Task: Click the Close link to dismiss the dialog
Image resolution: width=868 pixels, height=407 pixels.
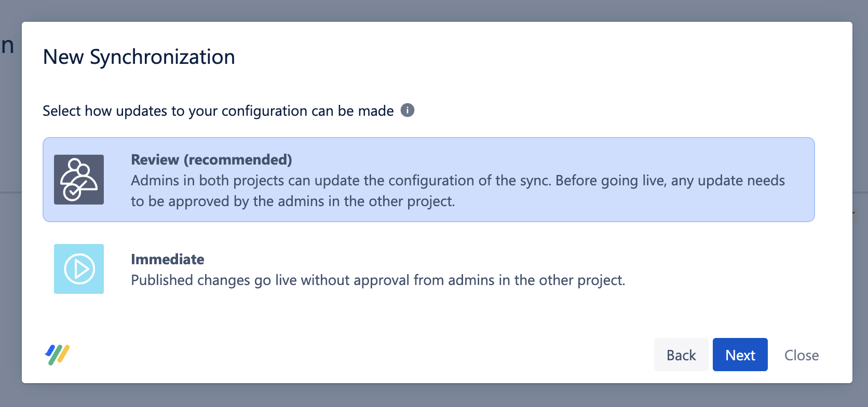Action: pyautogui.click(x=801, y=355)
